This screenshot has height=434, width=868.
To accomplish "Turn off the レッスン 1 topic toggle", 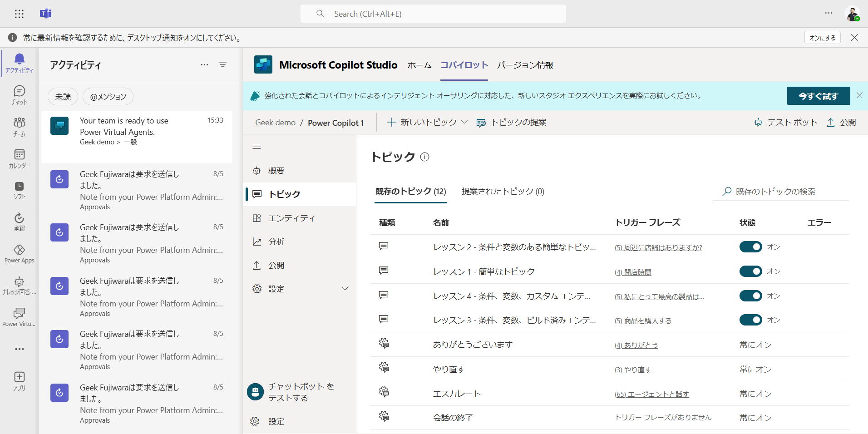I will (751, 271).
